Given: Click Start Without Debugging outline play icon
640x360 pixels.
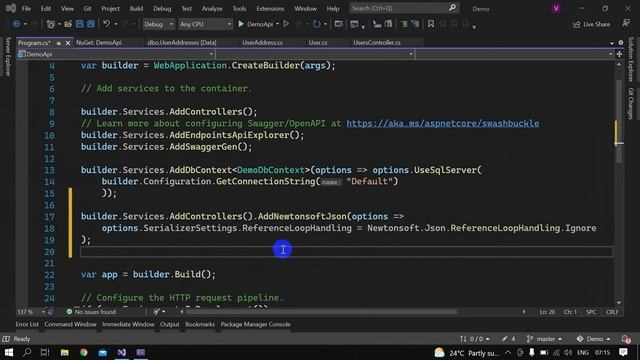Looking at the screenshot, I should pyautogui.click(x=286, y=24).
